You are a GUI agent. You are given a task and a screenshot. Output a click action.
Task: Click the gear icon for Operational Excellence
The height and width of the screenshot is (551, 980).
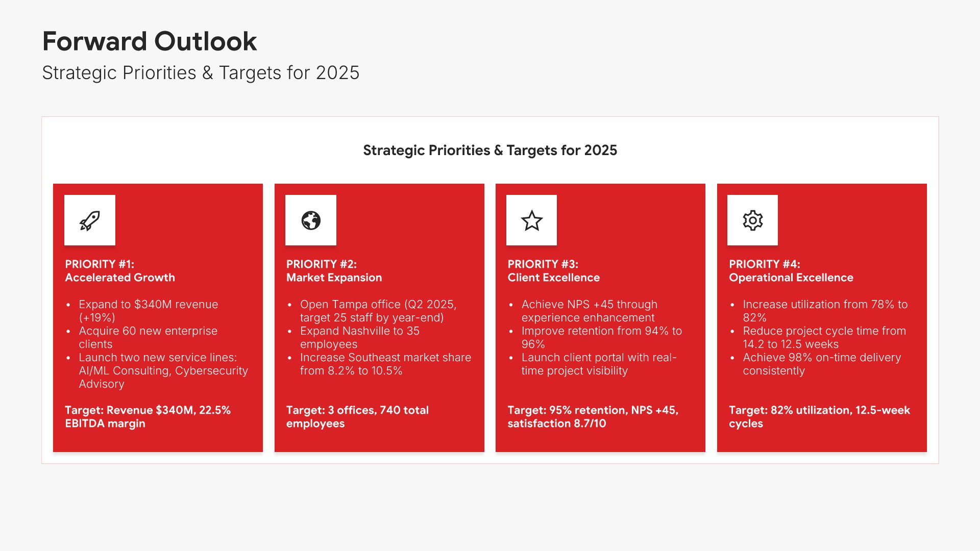[x=752, y=220]
